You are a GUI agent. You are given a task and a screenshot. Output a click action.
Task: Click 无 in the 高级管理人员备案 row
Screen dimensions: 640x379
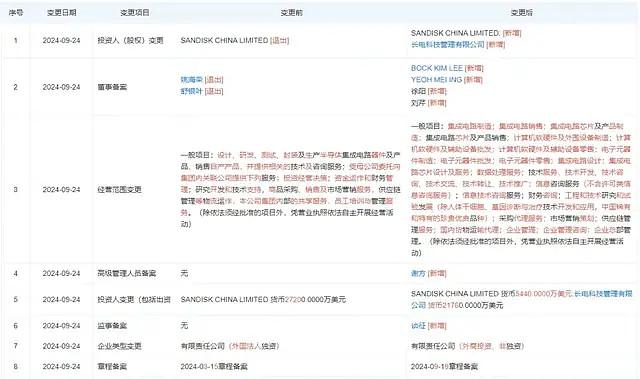point(184,273)
